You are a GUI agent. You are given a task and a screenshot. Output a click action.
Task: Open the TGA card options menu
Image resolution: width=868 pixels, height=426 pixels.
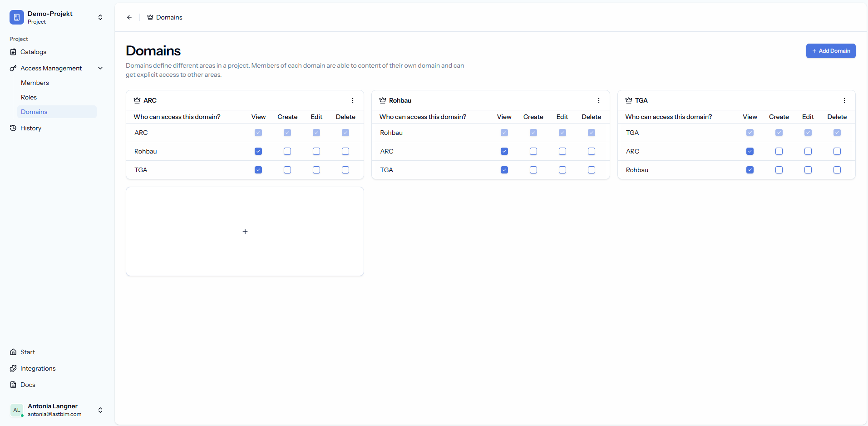844,100
